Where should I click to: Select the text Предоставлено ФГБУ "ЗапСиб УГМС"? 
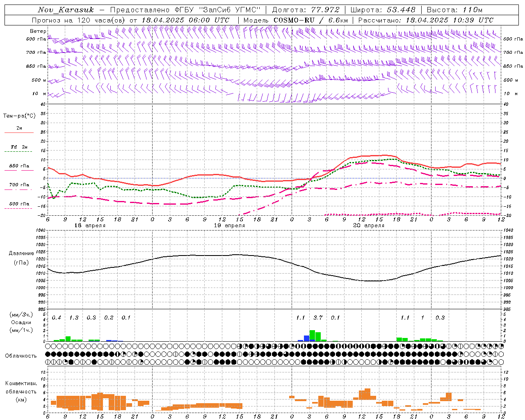pos(185,10)
